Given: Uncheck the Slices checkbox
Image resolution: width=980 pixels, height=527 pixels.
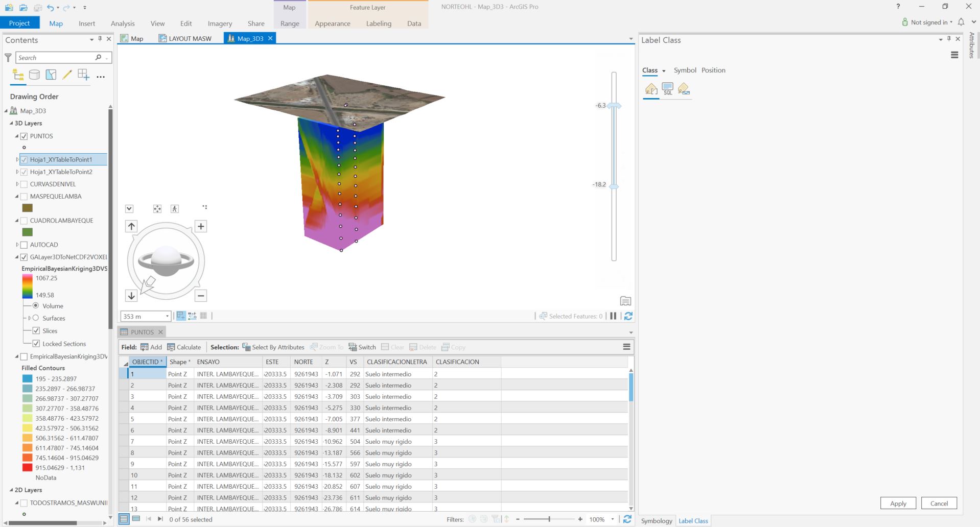Looking at the screenshot, I should click(36, 331).
